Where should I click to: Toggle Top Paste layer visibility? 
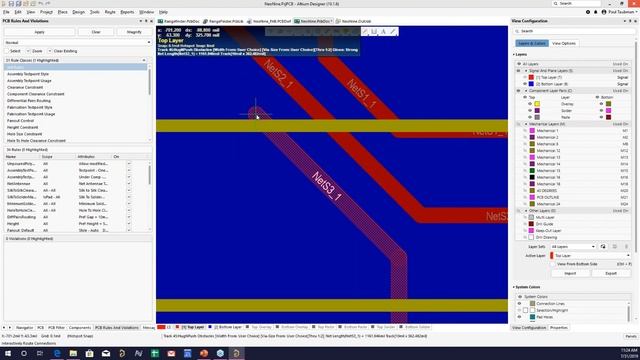(x=530, y=117)
